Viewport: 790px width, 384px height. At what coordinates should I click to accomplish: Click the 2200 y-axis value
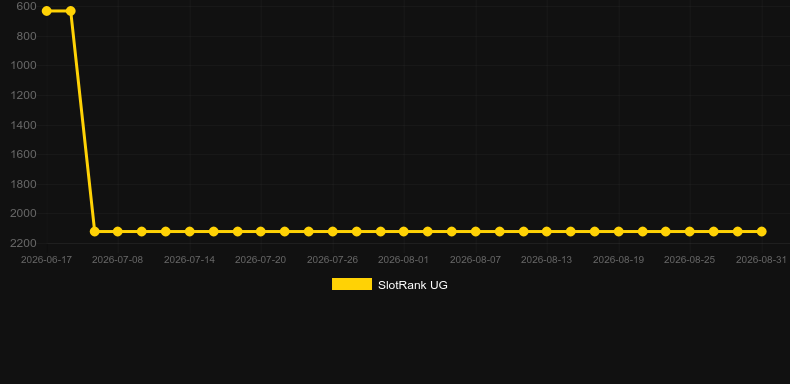click(x=24, y=243)
